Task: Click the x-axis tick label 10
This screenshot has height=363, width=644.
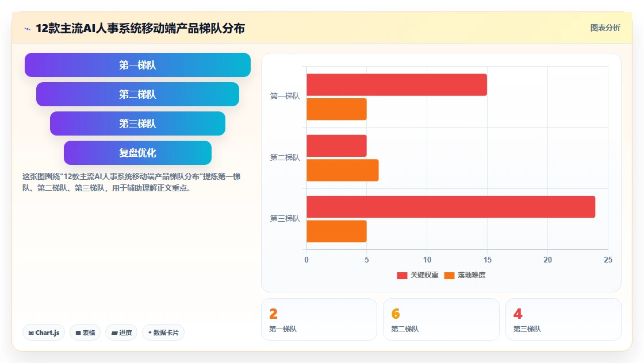Action: tap(427, 260)
